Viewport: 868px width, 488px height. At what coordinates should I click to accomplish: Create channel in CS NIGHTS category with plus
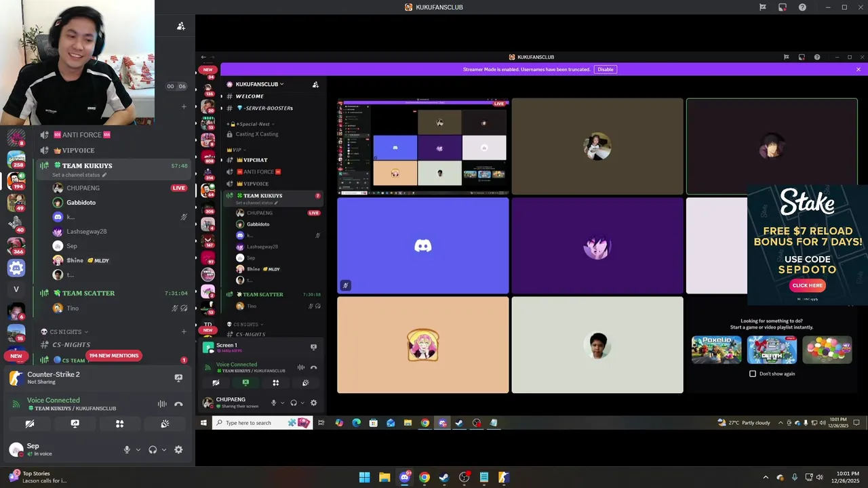(x=184, y=331)
